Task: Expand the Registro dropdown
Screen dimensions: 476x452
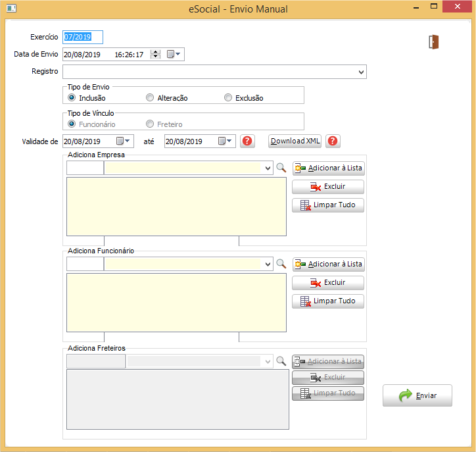Action: click(361, 72)
